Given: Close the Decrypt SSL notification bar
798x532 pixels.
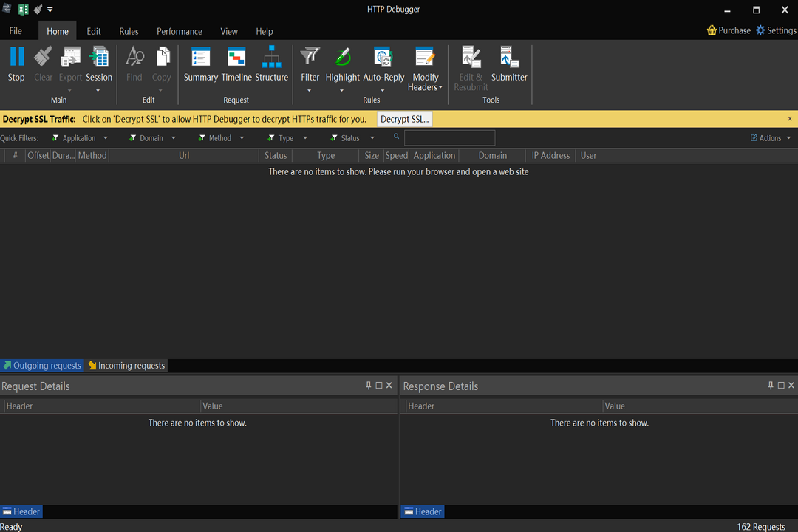Looking at the screenshot, I should click(789, 119).
